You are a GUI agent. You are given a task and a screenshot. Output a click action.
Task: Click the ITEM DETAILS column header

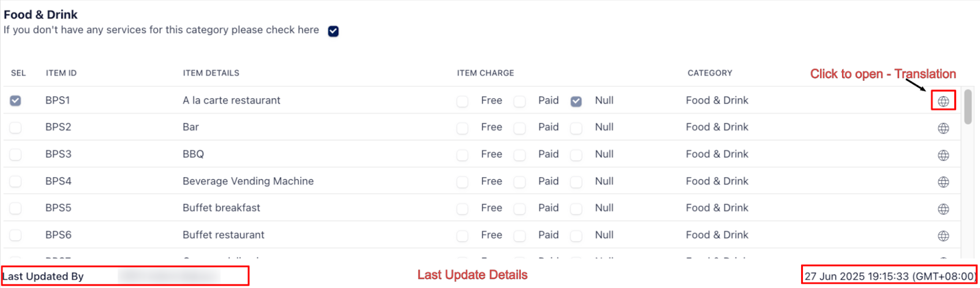(x=211, y=73)
